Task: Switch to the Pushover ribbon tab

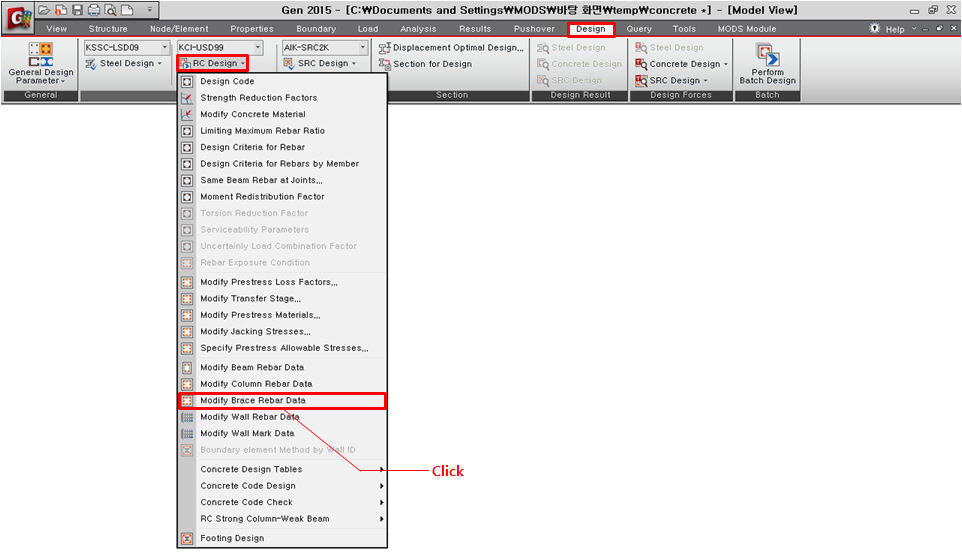Action: [534, 29]
